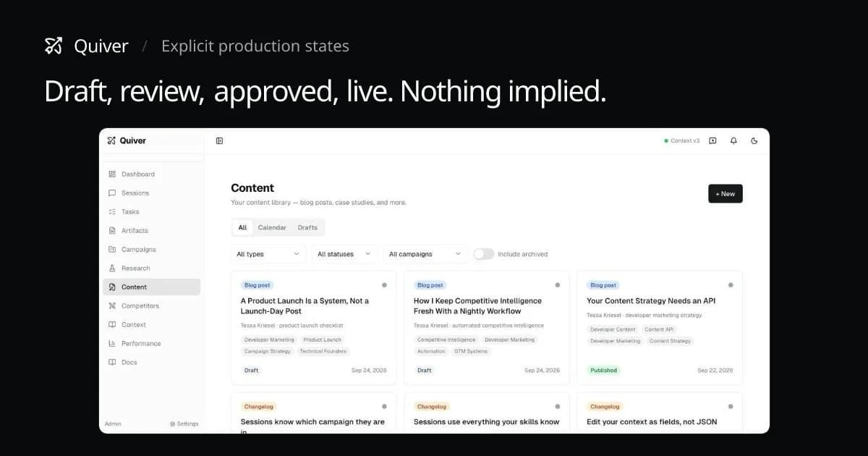Open the All campaigns dropdown
Screen dimensions: 868x456
coord(425,254)
